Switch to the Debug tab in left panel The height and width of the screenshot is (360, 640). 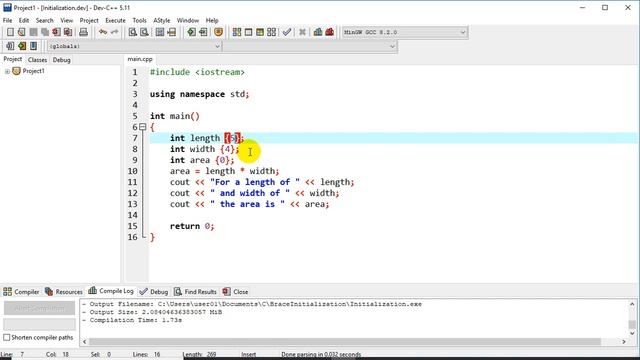(62, 60)
